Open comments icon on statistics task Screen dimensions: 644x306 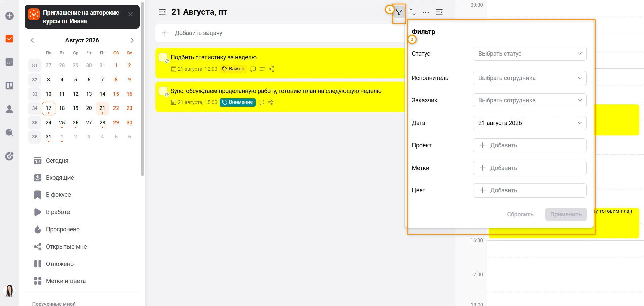(x=253, y=69)
